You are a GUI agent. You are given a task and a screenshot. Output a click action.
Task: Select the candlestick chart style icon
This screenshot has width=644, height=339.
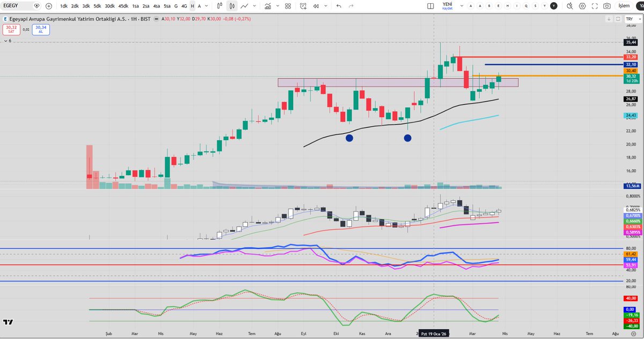click(232, 6)
